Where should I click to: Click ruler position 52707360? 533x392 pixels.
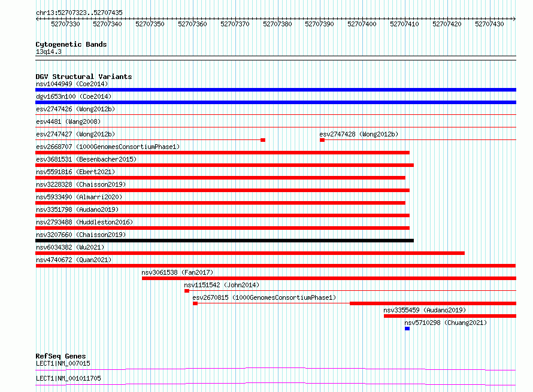(192, 24)
